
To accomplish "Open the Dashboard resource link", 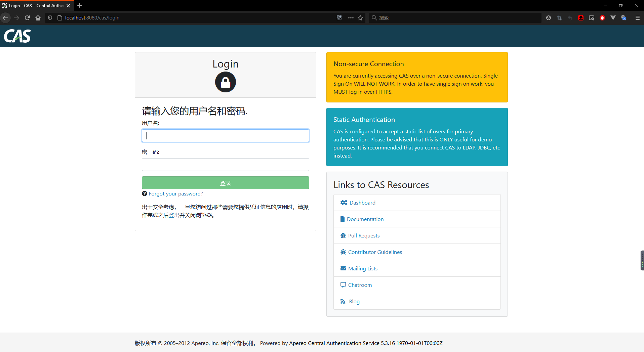I will point(362,203).
